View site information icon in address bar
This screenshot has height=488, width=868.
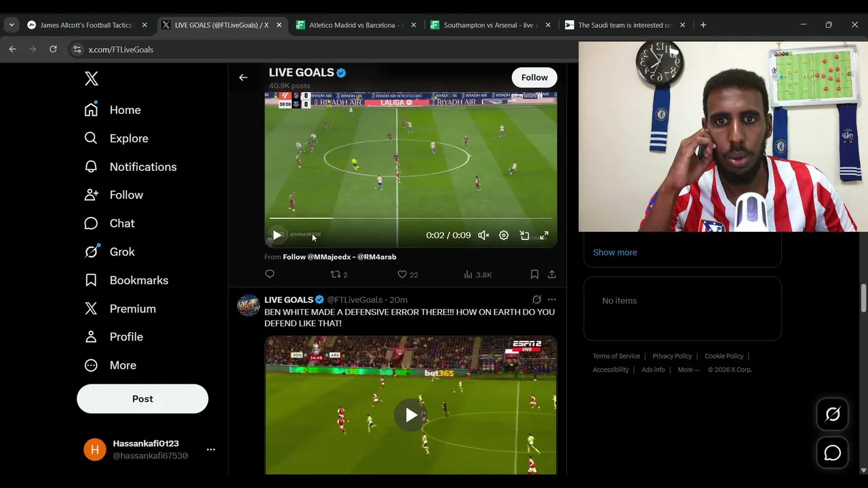(x=77, y=49)
